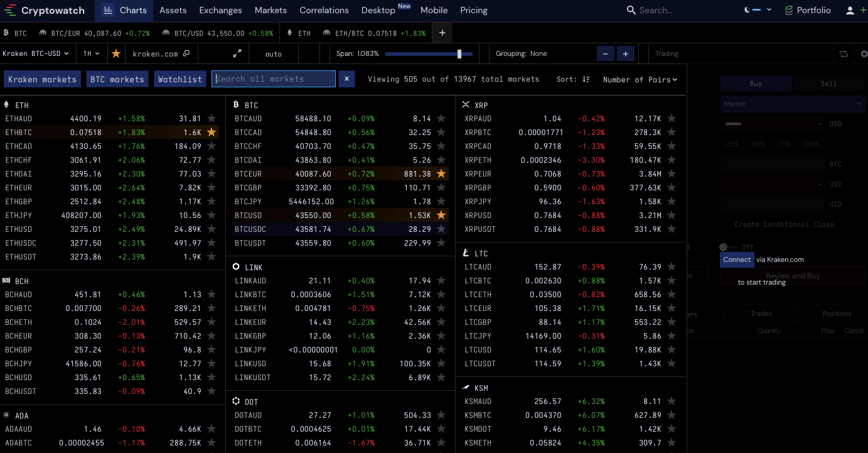Star the LTCUSDT market
The height and width of the screenshot is (453, 868).
(672, 363)
